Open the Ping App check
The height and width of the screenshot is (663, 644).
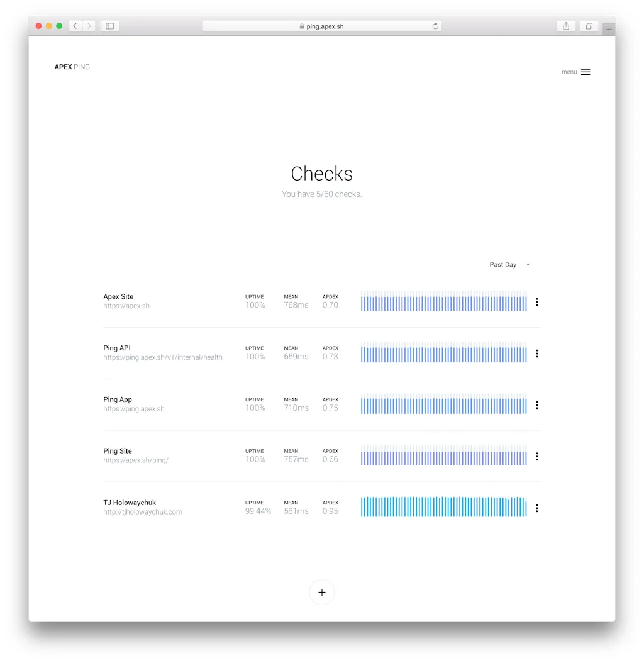(x=118, y=399)
